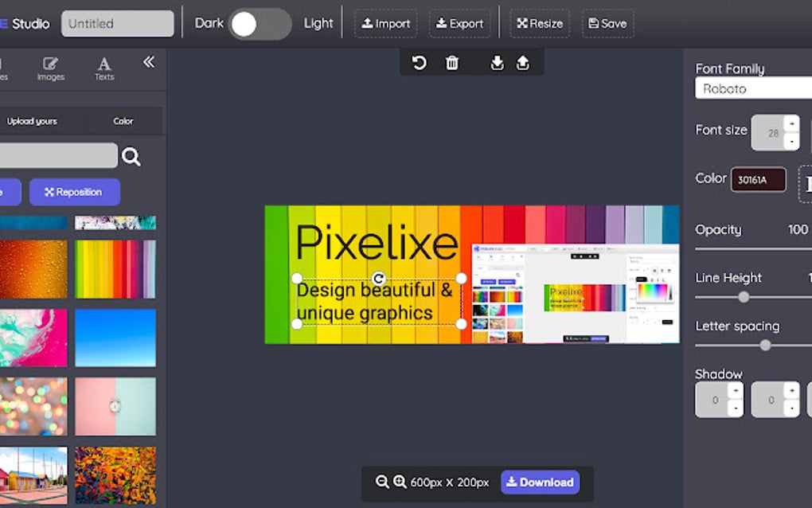Image resolution: width=812 pixels, height=508 pixels.
Task: Click the upload icon in the canvas toolbar
Action: 523,62
